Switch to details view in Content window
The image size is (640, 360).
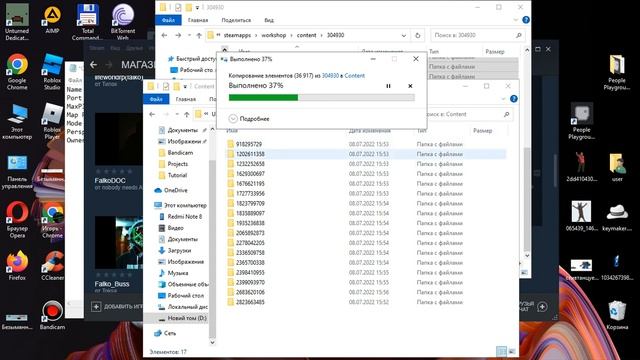coord(501,351)
